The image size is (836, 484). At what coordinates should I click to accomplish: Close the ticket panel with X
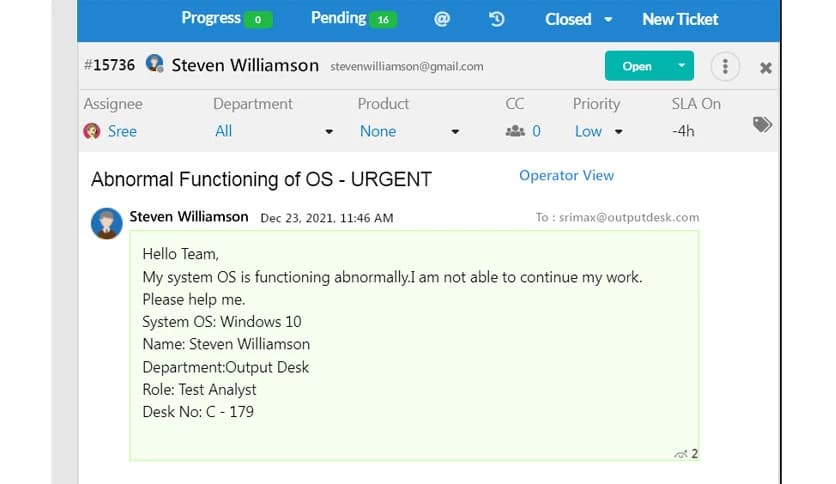(x=765, y=68)
